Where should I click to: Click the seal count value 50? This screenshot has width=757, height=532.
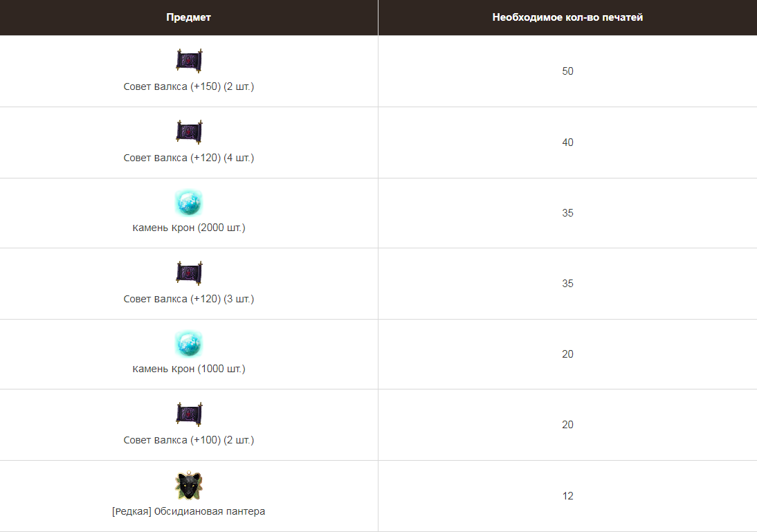click(567, 71)
